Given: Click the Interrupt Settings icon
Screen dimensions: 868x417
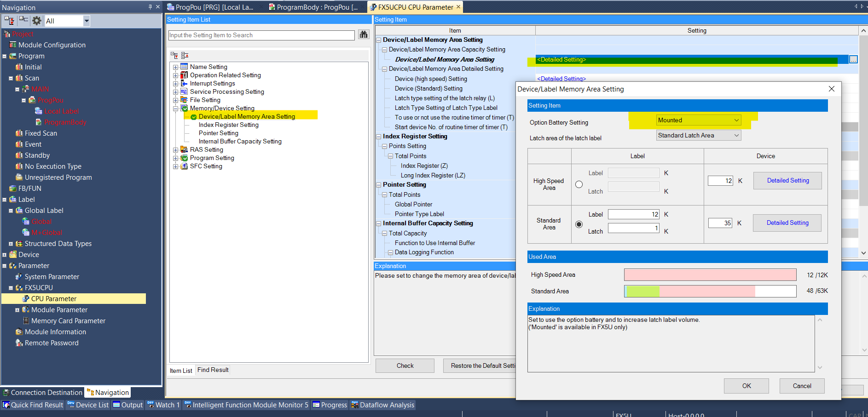Looking at the screenshot, I should (x=184, y=83).
